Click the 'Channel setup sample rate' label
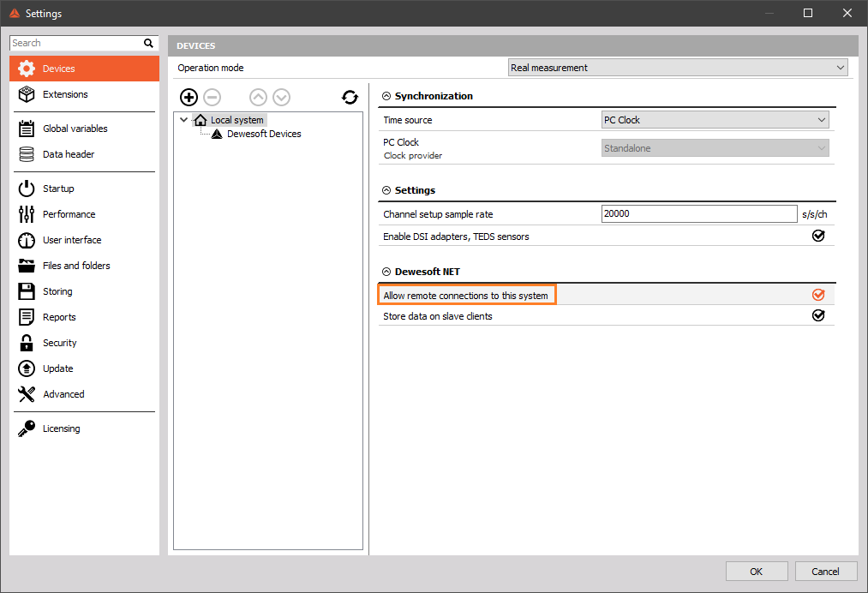 click(x=438, y=214)
